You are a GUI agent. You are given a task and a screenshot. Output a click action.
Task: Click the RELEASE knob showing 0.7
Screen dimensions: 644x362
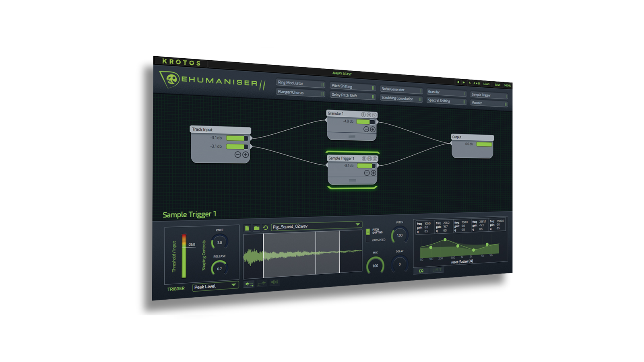(x=220, y=269)
